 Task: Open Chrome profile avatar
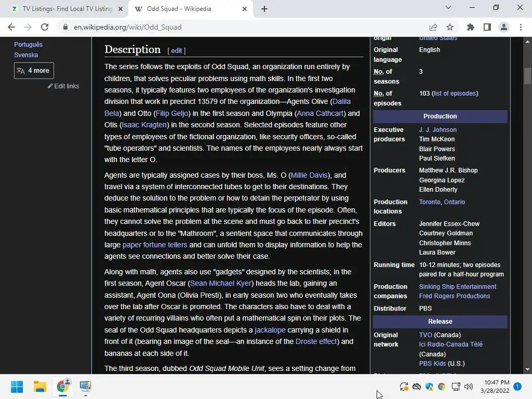[x=504, y=27]
